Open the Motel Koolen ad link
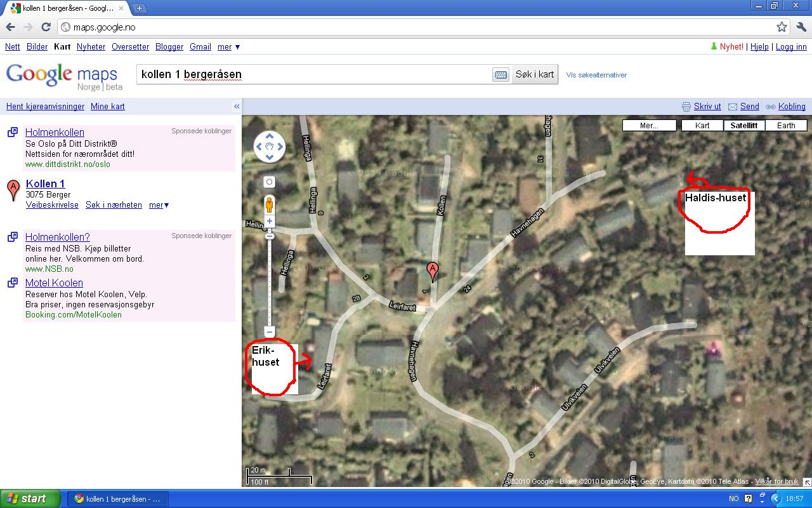 click(54, 283)
